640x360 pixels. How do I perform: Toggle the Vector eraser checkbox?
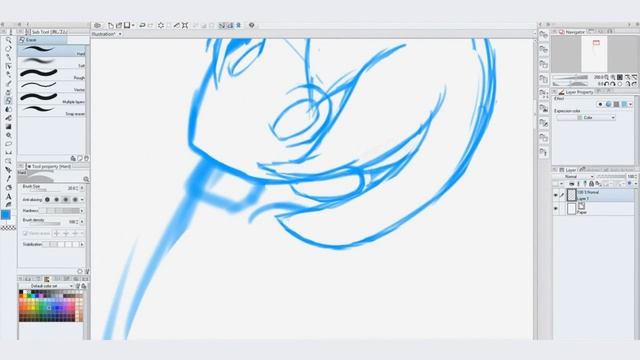(25, 233)
